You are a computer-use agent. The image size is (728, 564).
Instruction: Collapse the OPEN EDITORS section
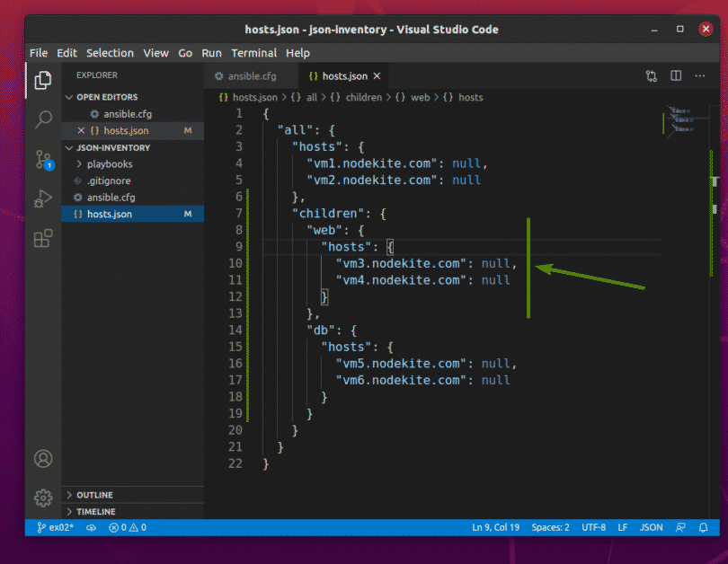(69, 97)
